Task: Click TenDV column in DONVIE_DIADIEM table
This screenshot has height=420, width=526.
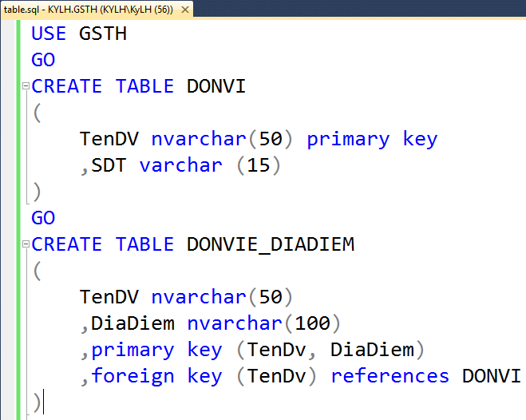Action: point(109,297)
